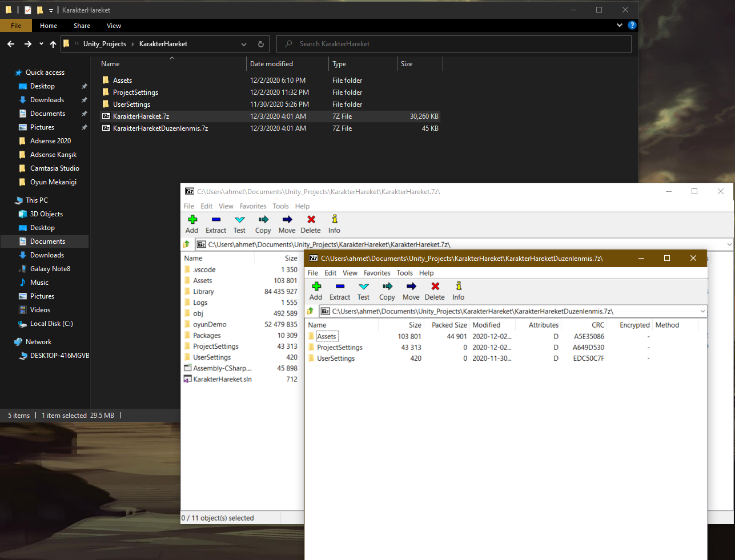Refresh the File Explorer folder view
Image resolution: width=735 pixels, height=560 pixels.
(x=261, y=44)
